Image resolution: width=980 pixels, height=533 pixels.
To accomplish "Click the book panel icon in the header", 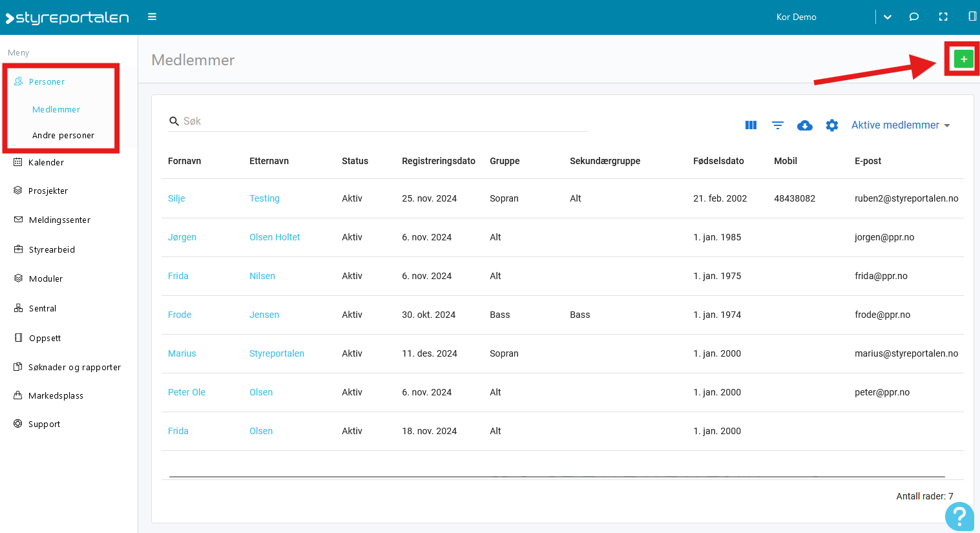I will (x=972, y=16).
